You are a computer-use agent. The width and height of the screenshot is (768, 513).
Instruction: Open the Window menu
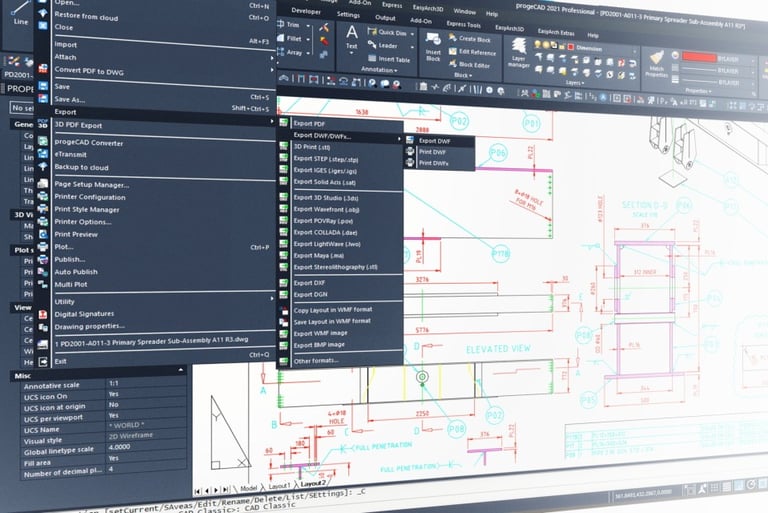tap(464, 11)
